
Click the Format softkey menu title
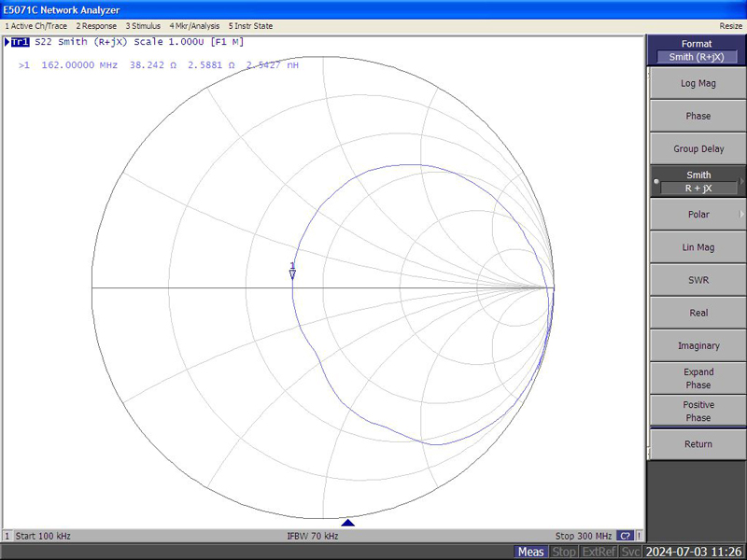click(696, 50)
